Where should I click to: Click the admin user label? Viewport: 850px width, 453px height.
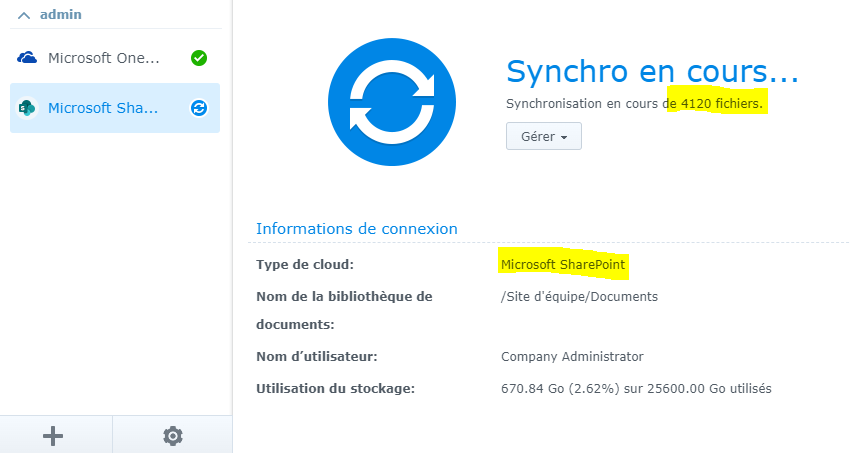[x=62, y=15]
